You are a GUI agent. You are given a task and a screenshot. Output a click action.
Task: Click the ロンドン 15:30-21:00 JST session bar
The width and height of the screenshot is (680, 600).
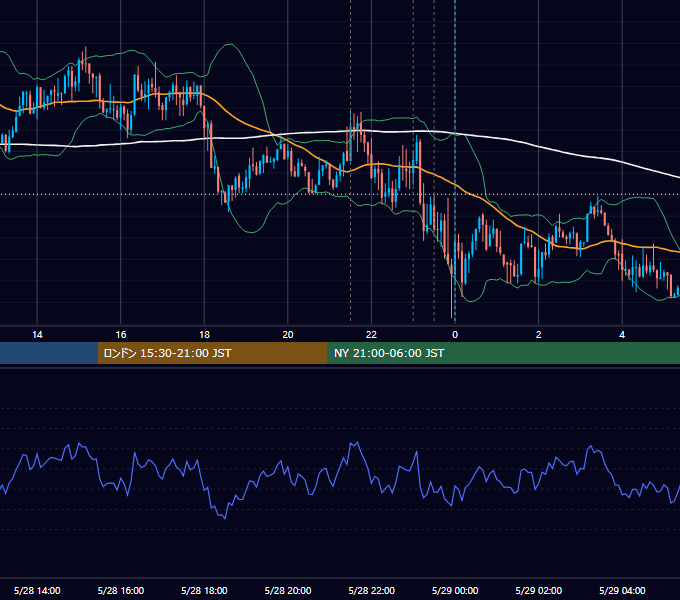pos(212,353)
